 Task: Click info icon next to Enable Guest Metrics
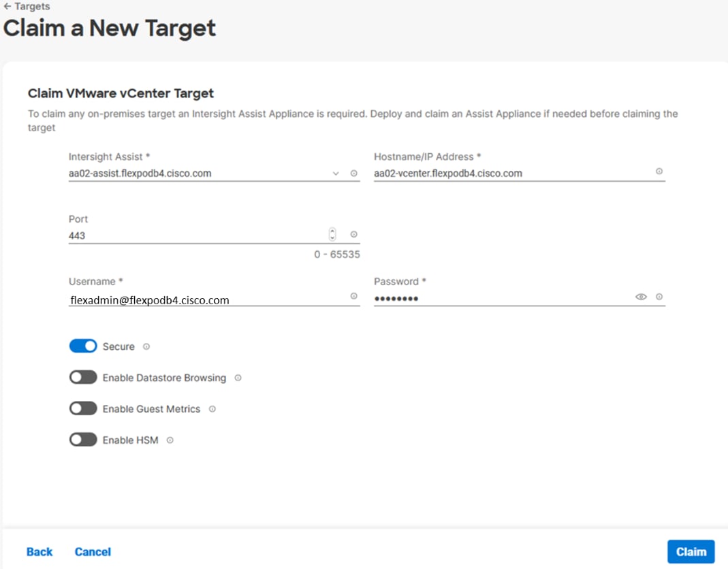(x=212, y=409)
